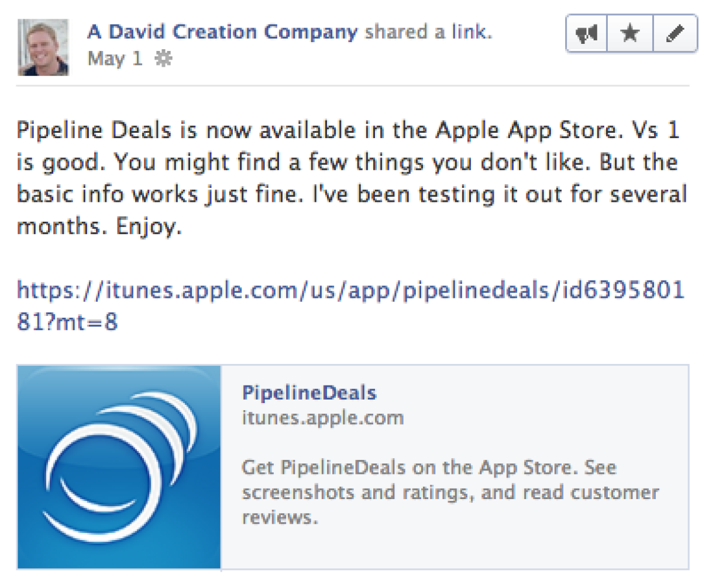The height and width of the screenshot is (588, 702).
Task: Click the profile photo of the poster
Action: [x=43, y=47]
